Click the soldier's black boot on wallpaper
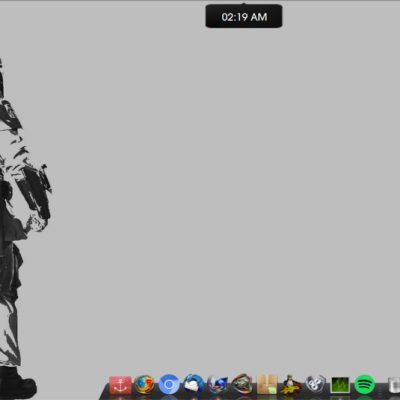 [x=17, y=383]
